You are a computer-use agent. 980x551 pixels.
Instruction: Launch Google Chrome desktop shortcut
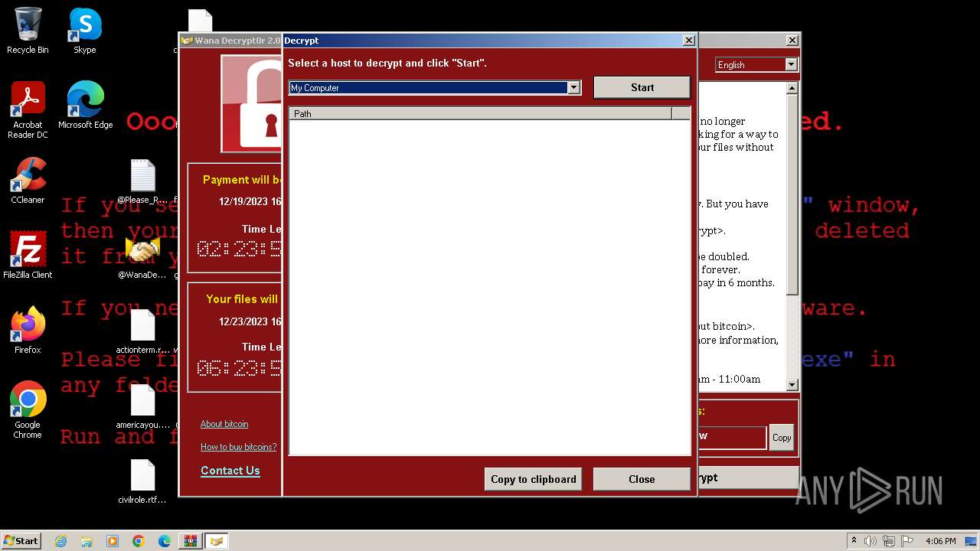coord(28,410)
